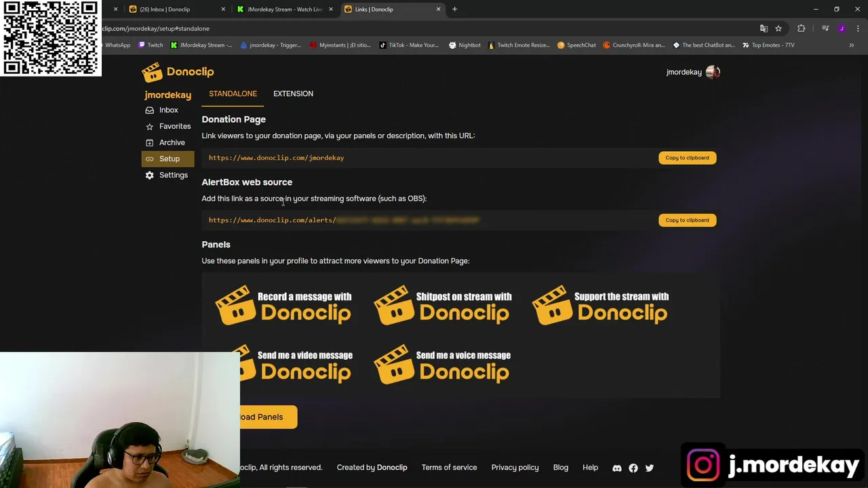This screenshot has height=488, width=868.
Task: Click the browser address bar URL
Action: (x=156, y=28)
